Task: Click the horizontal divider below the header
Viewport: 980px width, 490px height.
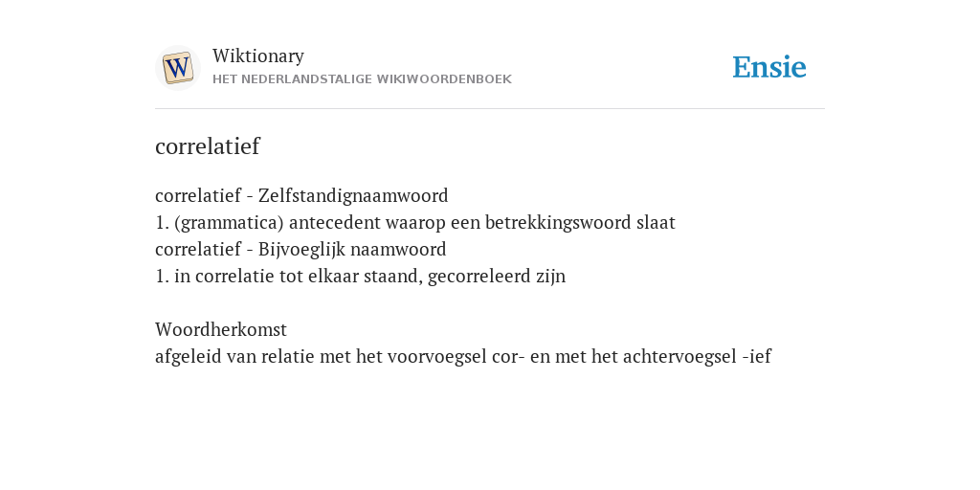Action: (x=490, y=109)
